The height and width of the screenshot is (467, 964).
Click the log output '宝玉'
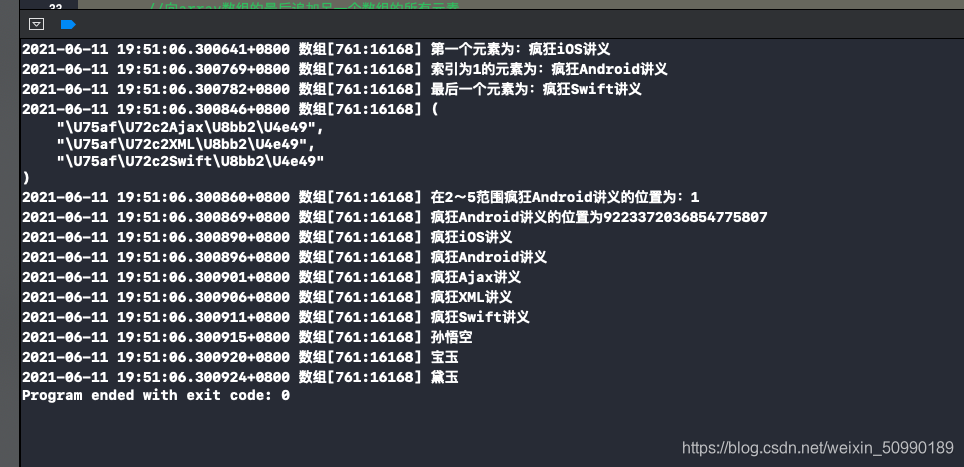pyautogui.click(x=444, y=357)
